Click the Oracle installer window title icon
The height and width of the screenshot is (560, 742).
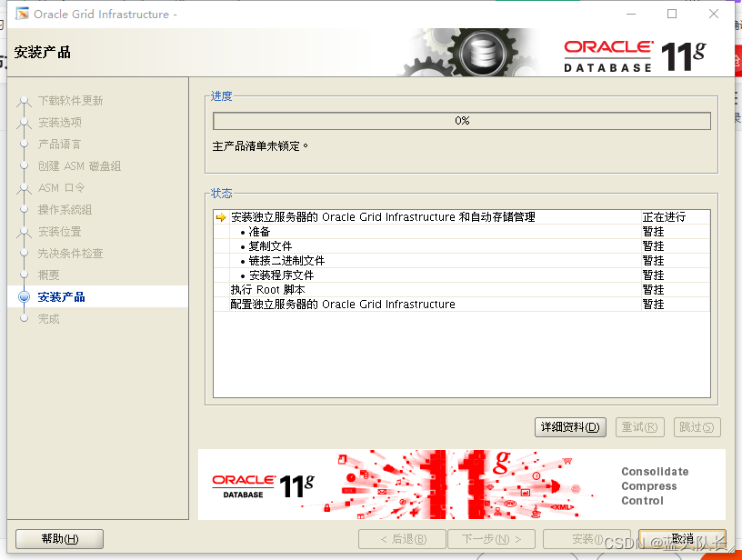pos(22,14)
